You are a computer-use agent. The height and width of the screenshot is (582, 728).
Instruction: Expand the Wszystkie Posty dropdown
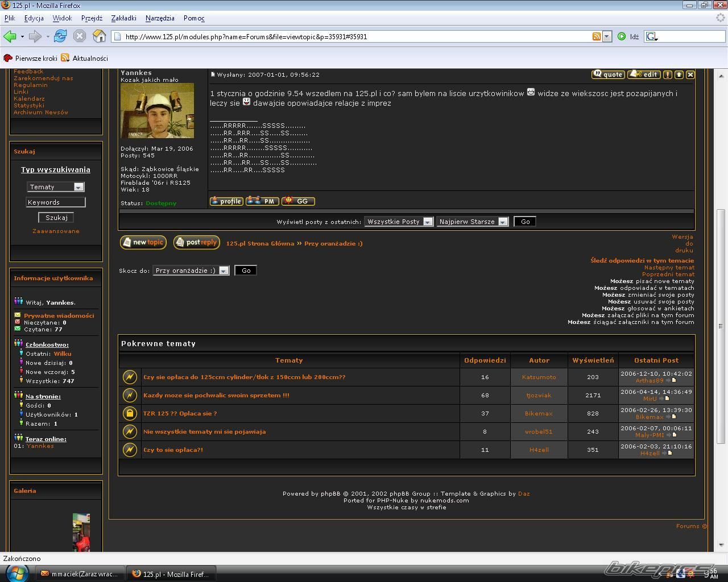click(399, 222)
